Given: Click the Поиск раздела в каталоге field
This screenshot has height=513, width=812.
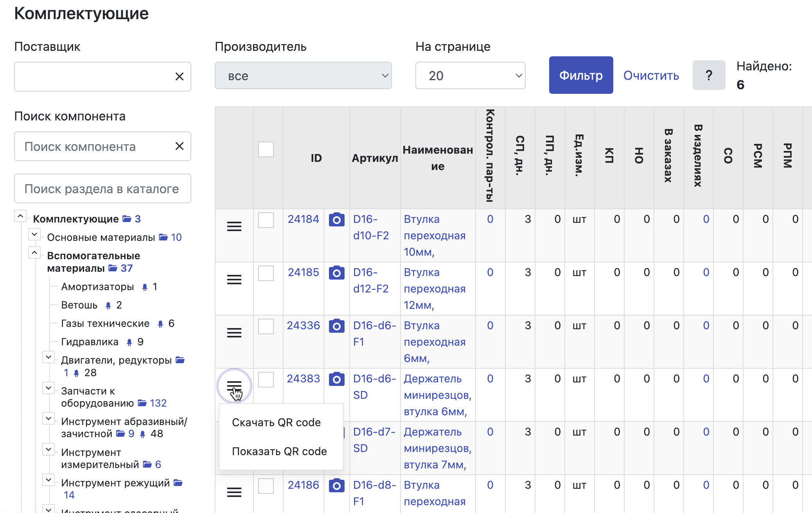Looking at the screenshot, I should 102,189.
